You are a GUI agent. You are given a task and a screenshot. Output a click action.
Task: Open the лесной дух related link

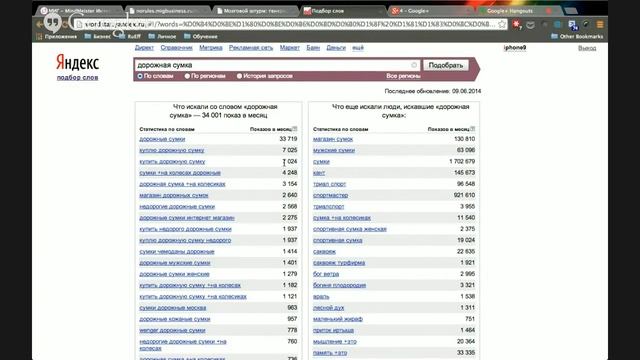tap(329, 308)
